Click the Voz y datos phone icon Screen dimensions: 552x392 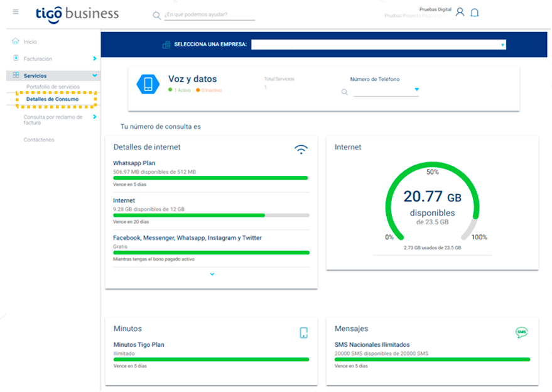point(148,84)
